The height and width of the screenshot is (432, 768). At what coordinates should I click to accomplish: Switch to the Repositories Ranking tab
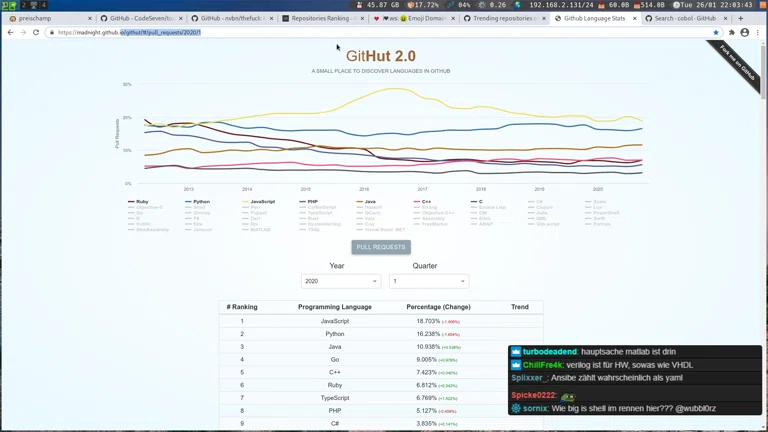[320, 18]
